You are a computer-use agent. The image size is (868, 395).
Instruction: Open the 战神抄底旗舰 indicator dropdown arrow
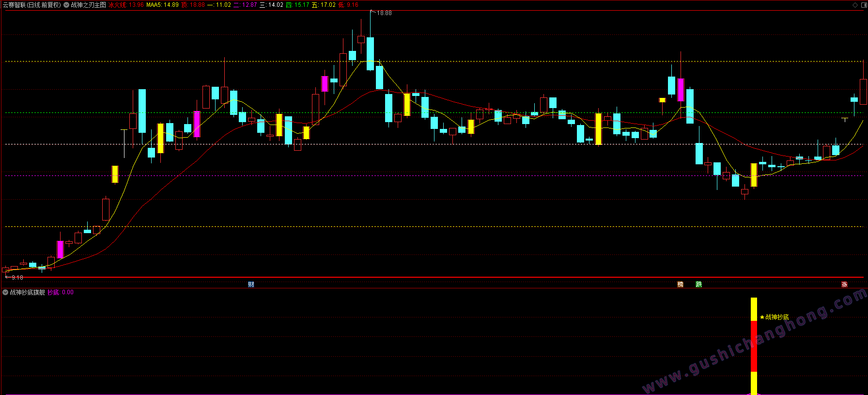click(x=5, y=292)
